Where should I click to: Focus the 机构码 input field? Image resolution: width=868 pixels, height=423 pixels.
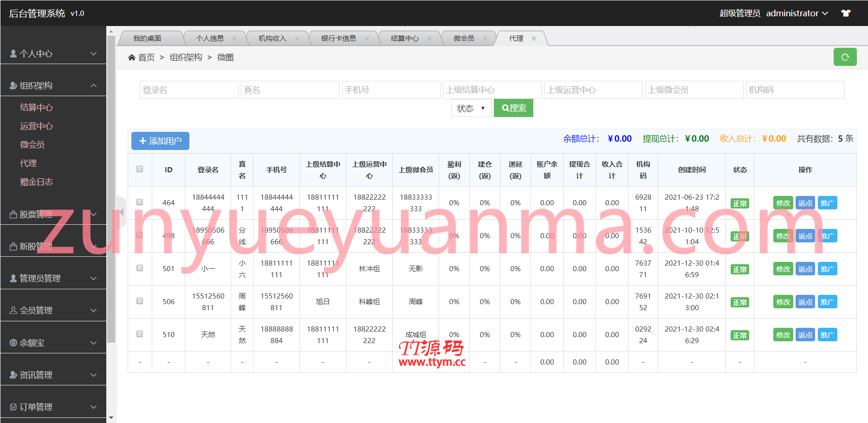(x=795, y=90)
